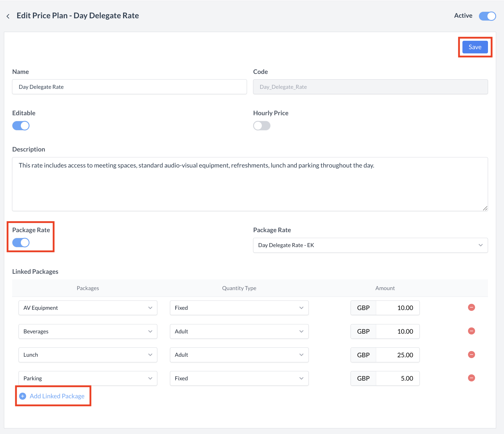Viewport: 504px width, 434px height.
Task: Expand the Lunch quantity type Adult dropdown
Action: [239, 355]
